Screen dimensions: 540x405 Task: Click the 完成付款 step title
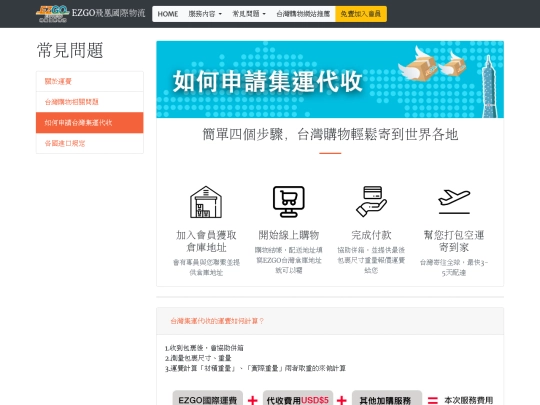click(371, 235)
